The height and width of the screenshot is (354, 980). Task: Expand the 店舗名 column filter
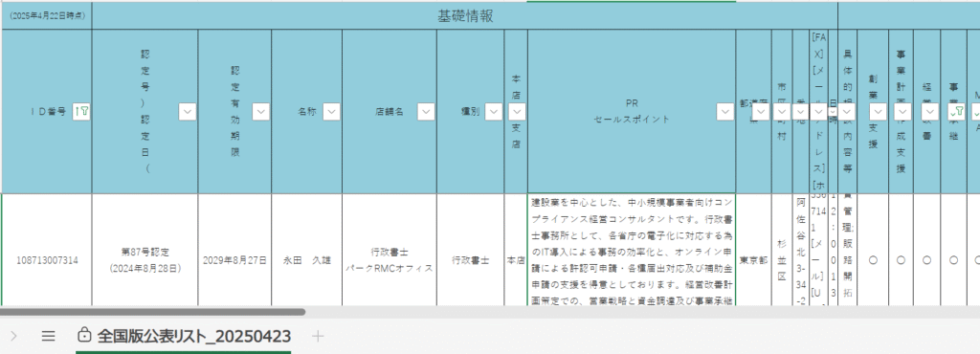(426, 111)
